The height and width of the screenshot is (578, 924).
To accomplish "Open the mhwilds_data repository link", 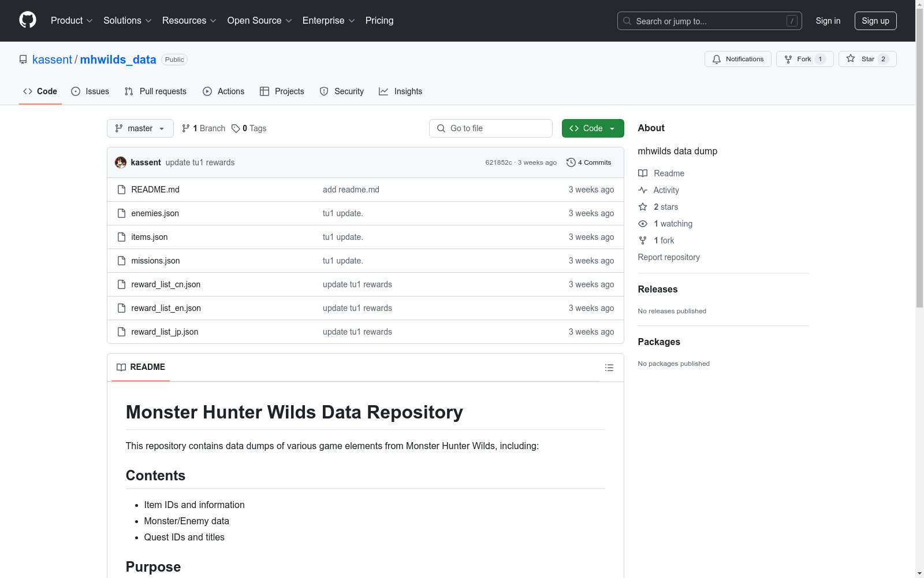I will pos(118,60).
